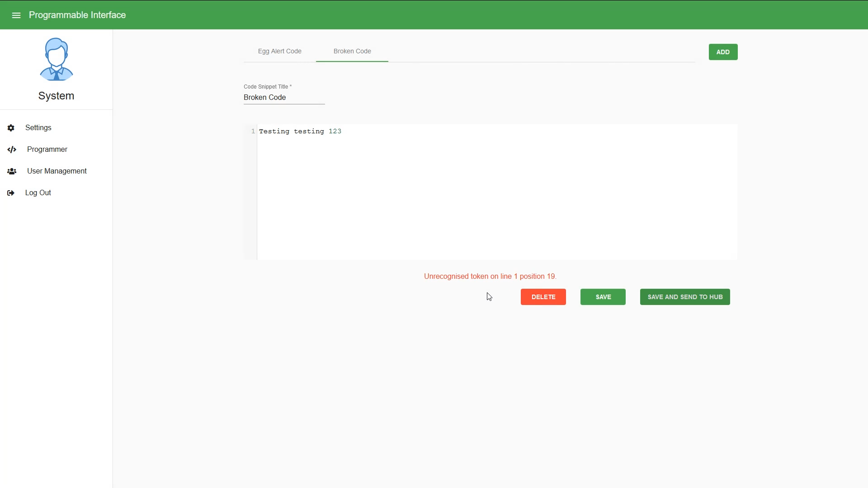Toggle User Management section open
The height and width of the screenshot is (488, 868).
tap(57, 171)
